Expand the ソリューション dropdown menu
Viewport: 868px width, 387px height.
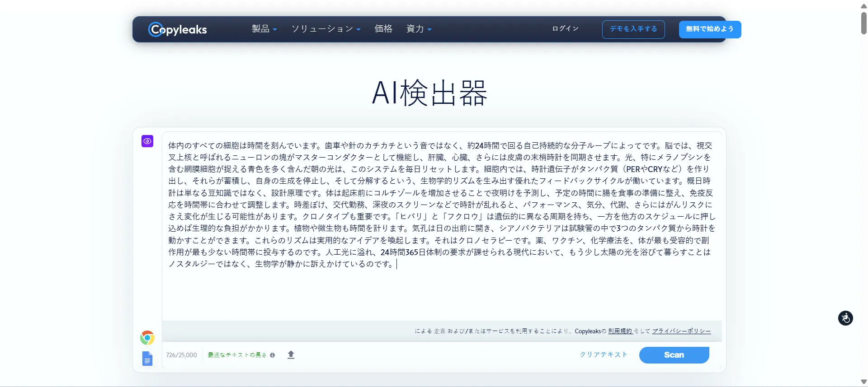325,29
